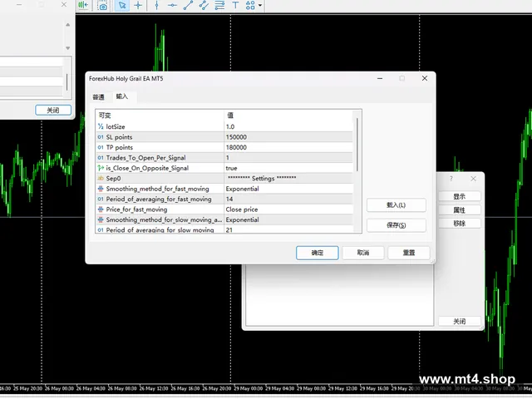Click the lotSize fraction type icon

[x=101, y=126]
